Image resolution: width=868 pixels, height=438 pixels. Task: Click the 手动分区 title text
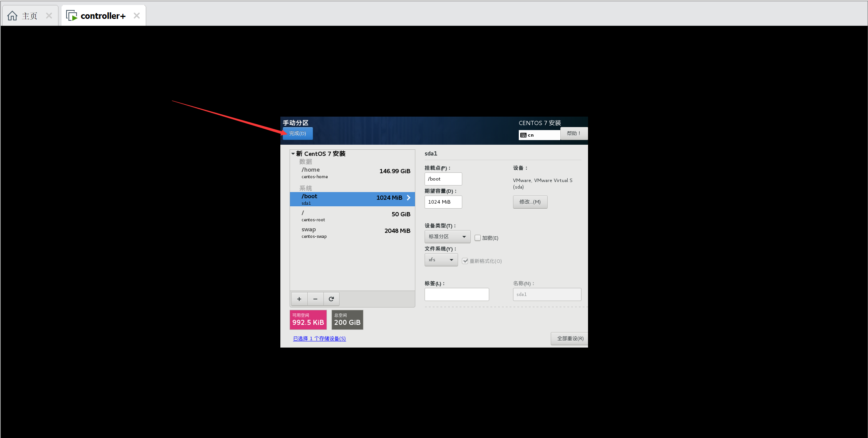[x=296, y=123]
